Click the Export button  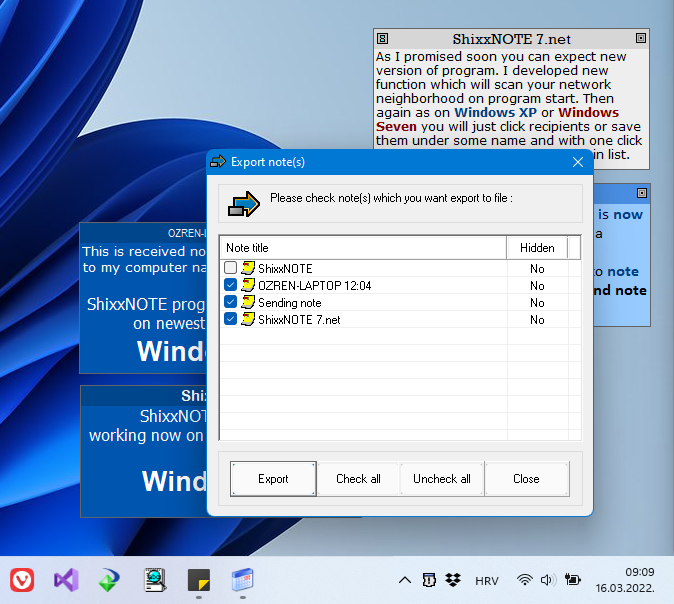click(x=273, y=479)
